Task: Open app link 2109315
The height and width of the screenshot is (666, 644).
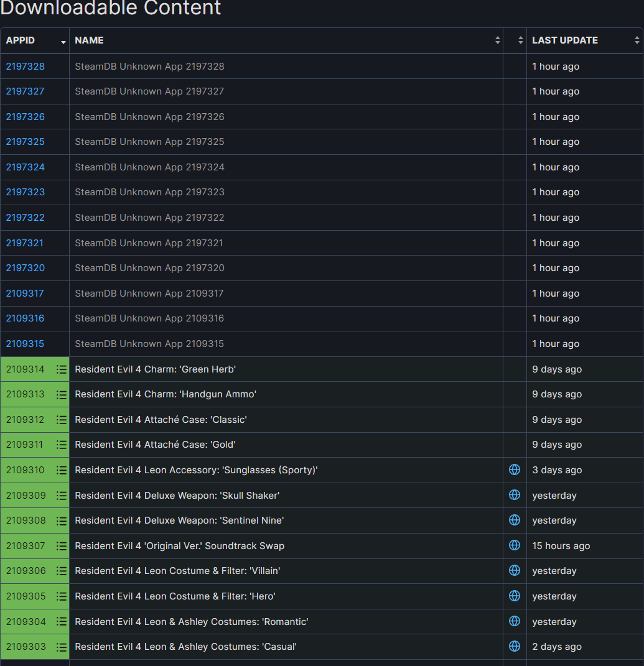Action: (x=25, y=344)
